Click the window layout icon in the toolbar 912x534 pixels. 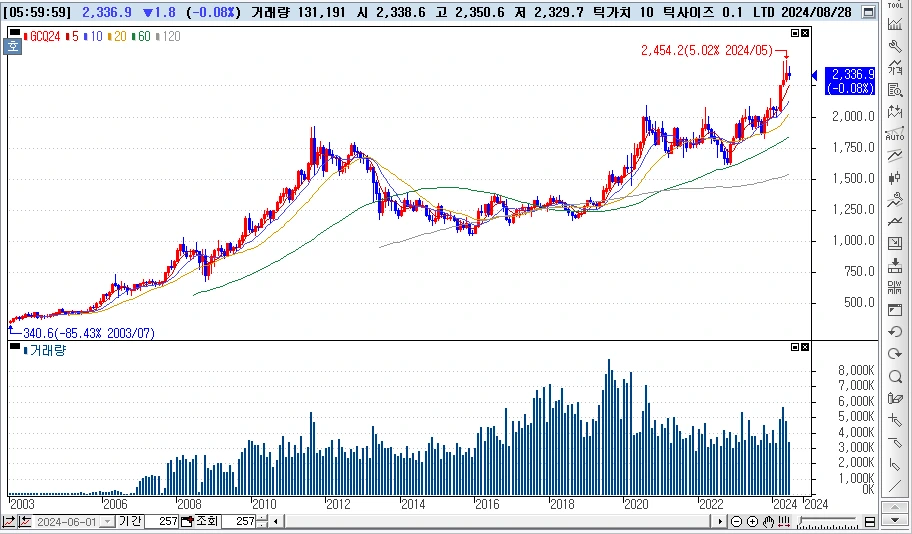pyautogui.click(x=895, y=310)
